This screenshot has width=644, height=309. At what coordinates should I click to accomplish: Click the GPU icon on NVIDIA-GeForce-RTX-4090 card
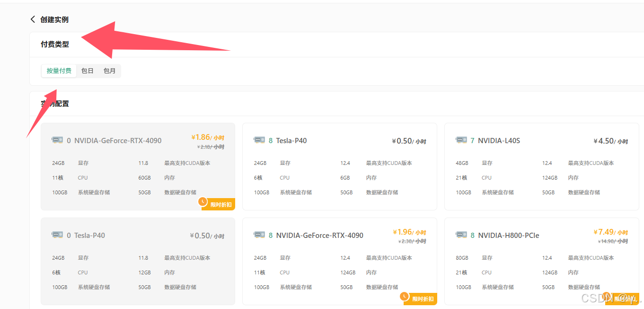click(x=57, y=140)
